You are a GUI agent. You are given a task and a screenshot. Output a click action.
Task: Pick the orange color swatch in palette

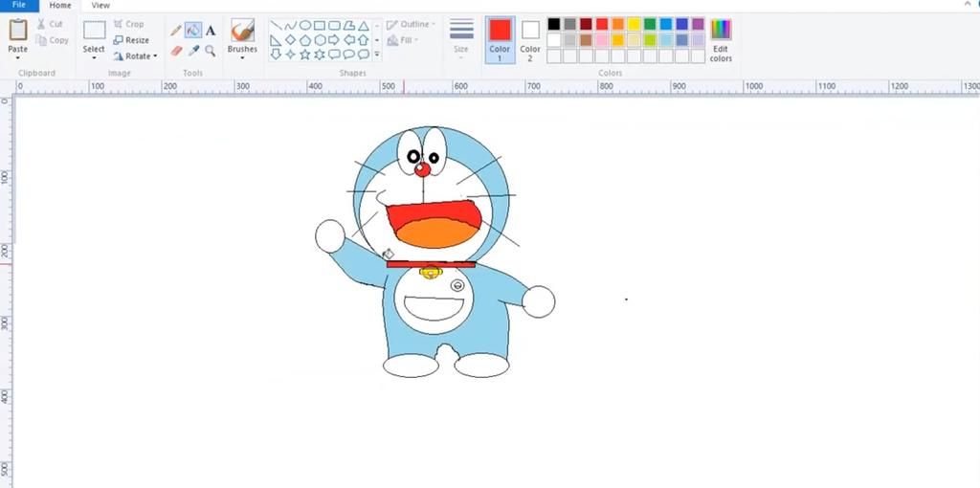click(618, 24)
